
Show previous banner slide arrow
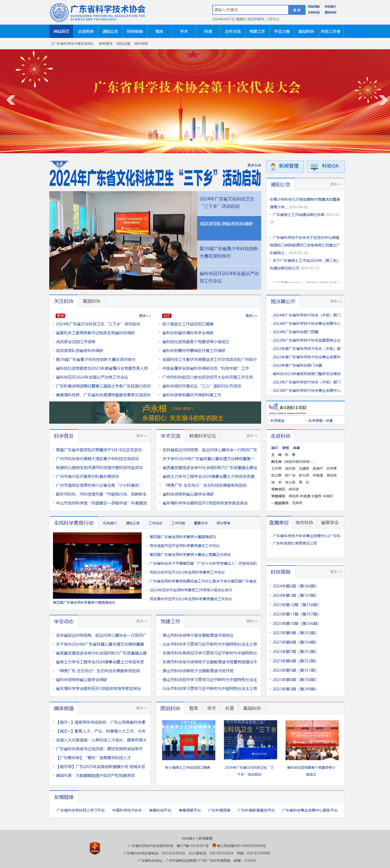tap(11, 100)
